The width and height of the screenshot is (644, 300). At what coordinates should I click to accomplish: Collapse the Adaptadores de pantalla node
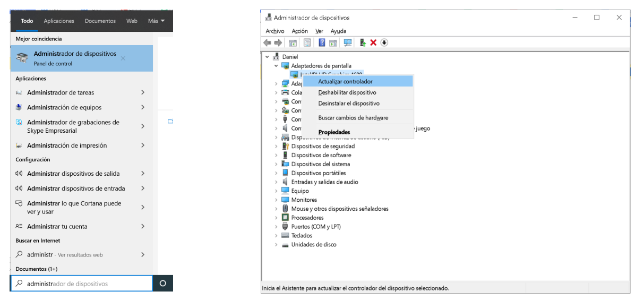[276, 66]
